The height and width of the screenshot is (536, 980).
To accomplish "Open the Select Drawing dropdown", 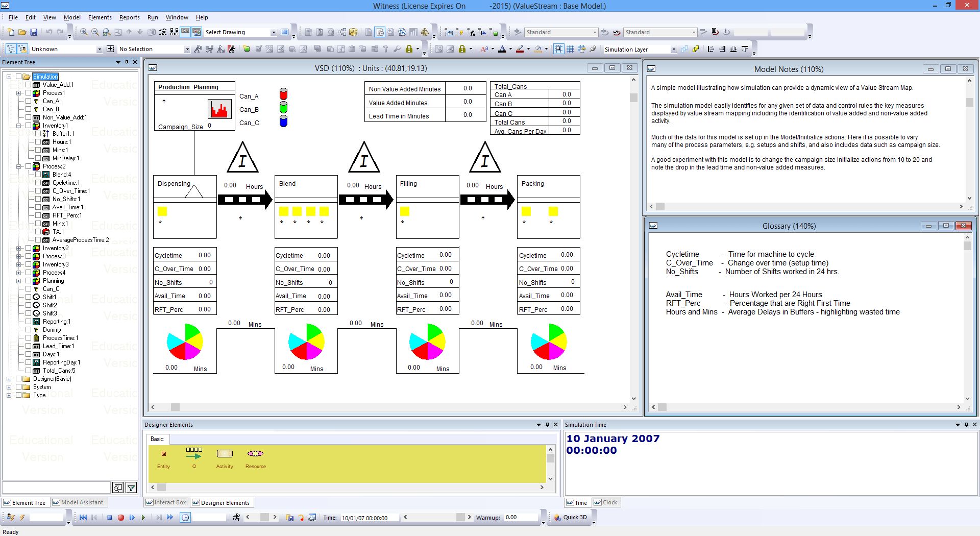I will tap(274, 32).
